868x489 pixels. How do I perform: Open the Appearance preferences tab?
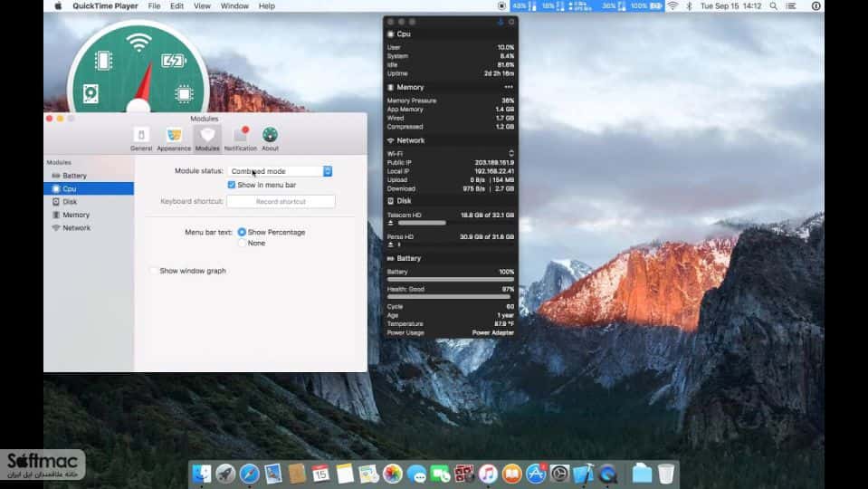click(174, 139)
